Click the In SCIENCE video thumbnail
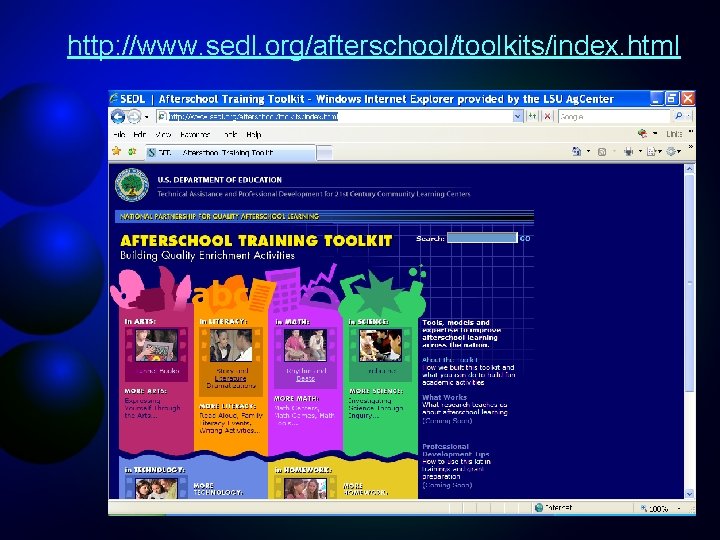 (380, 345)
